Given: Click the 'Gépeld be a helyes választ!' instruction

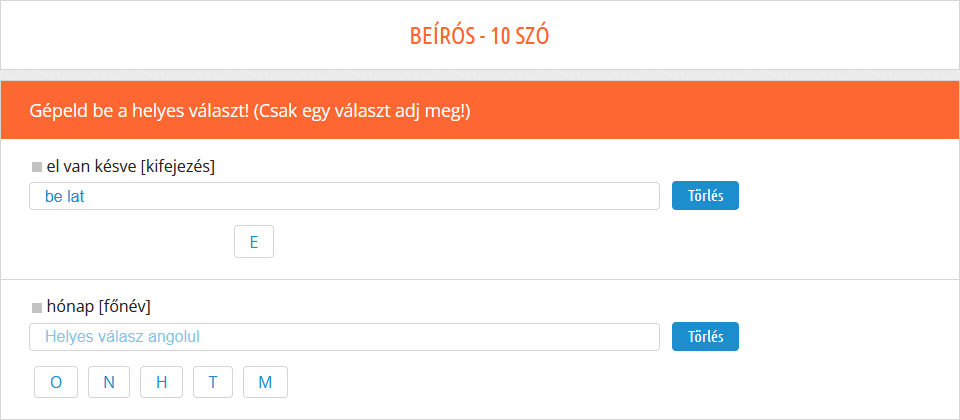Looking at the screenshot, I should [139, 110].
